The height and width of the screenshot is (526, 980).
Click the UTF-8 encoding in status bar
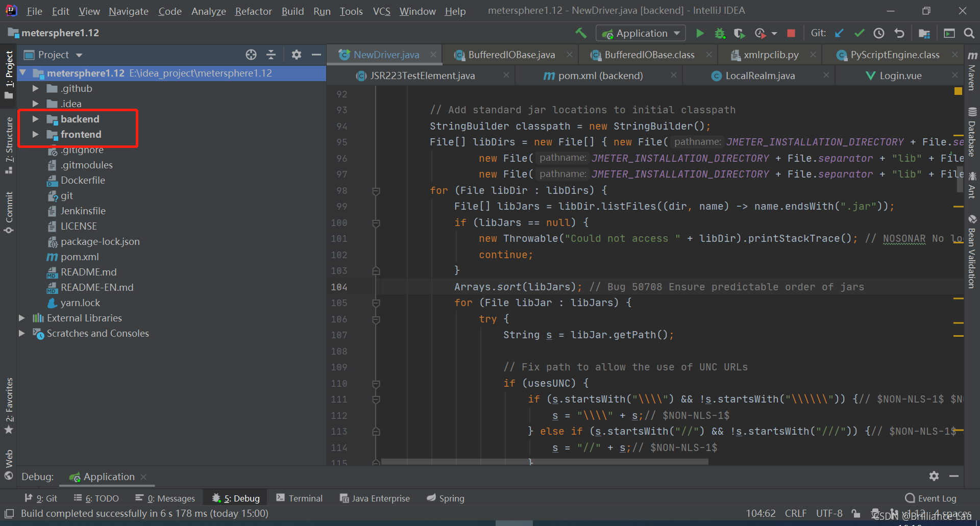click(x=829, y=513)
